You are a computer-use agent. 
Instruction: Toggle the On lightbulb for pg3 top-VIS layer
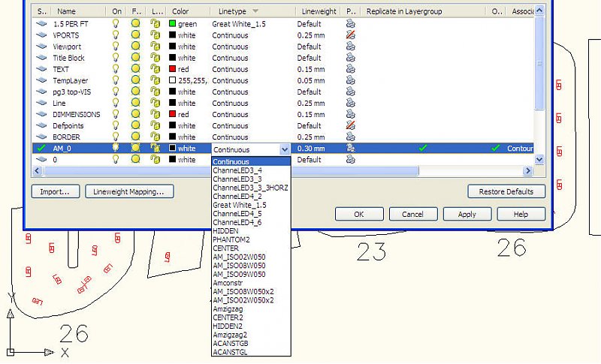coord(116,92)
